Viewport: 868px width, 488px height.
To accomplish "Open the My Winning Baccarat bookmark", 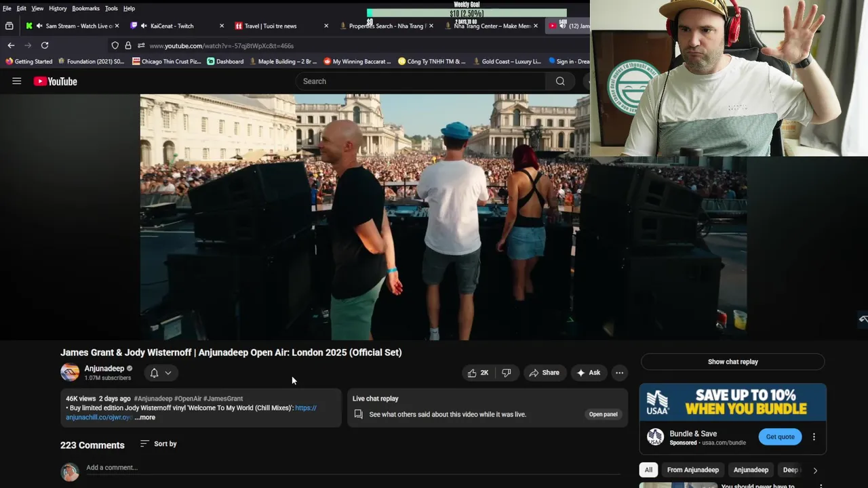I will tap(357, 62).
